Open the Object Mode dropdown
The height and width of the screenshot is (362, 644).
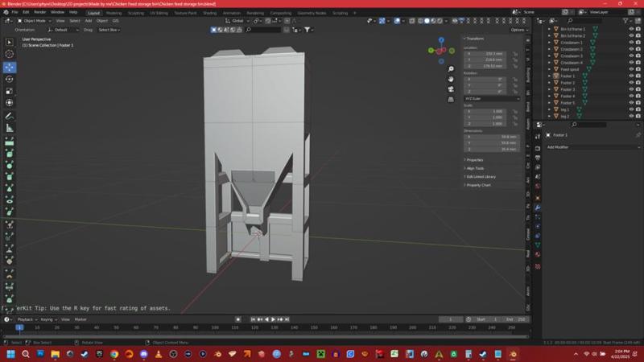[x=35, y=21]
